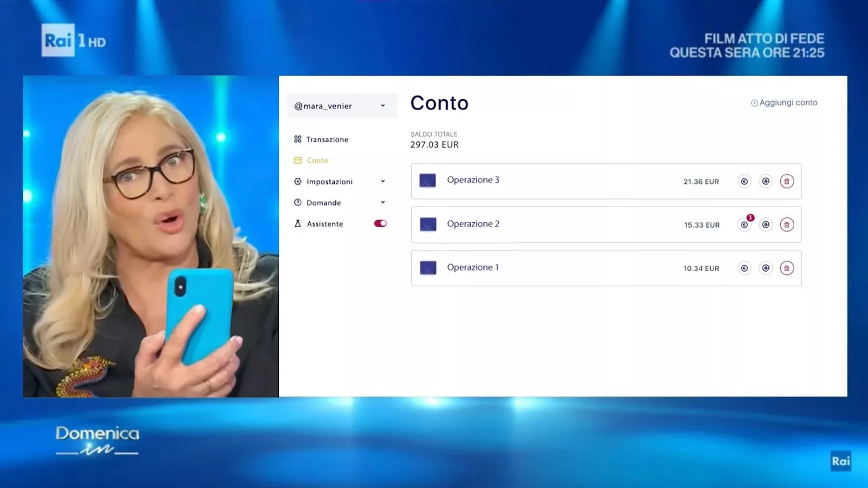This screenshot has width=868, height=488.
Task: Click the Transazione sidebar icon
Action: 297,139
